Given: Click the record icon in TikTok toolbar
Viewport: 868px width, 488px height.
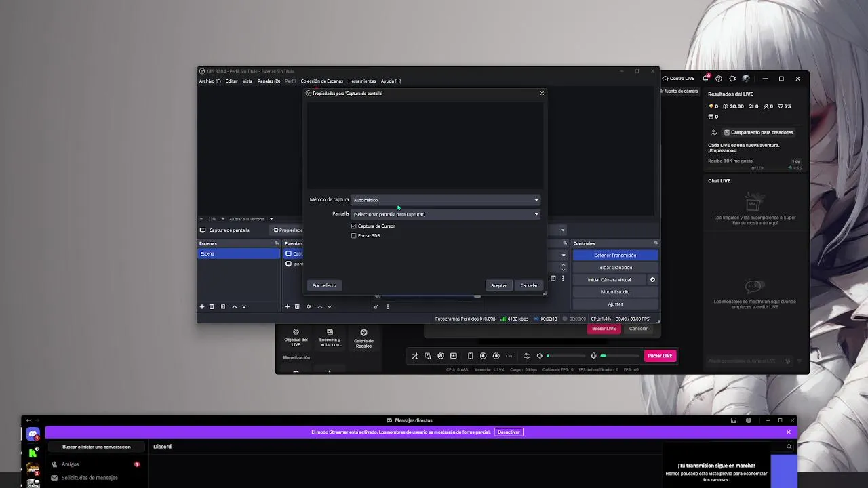Looking at the screenshot, I should [x=483, y=356].
